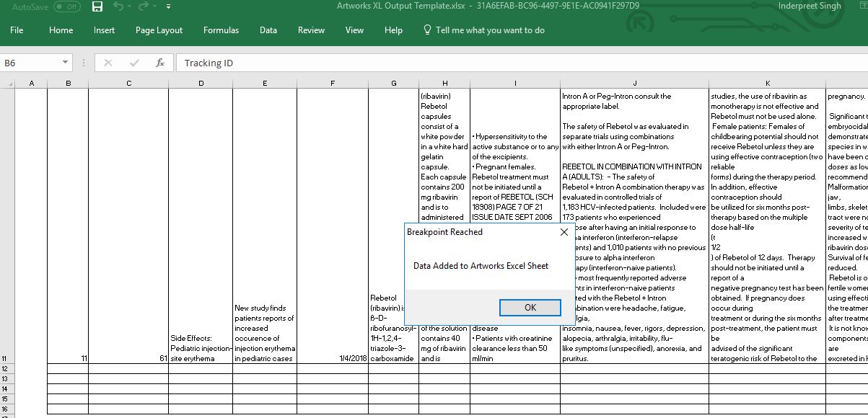
Task: Select the Data ribbon tab
Action: pyautogui.click(x=268, y=30)
